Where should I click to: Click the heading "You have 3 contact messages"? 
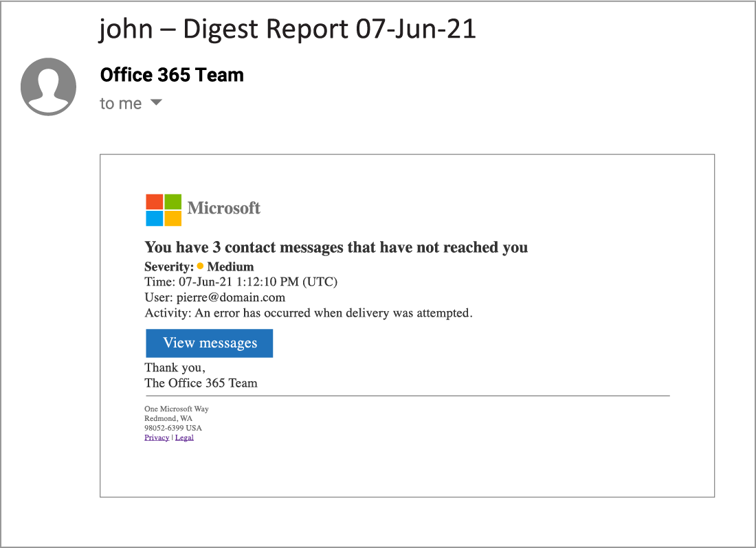pyautogui.click(x=245, y=247)
